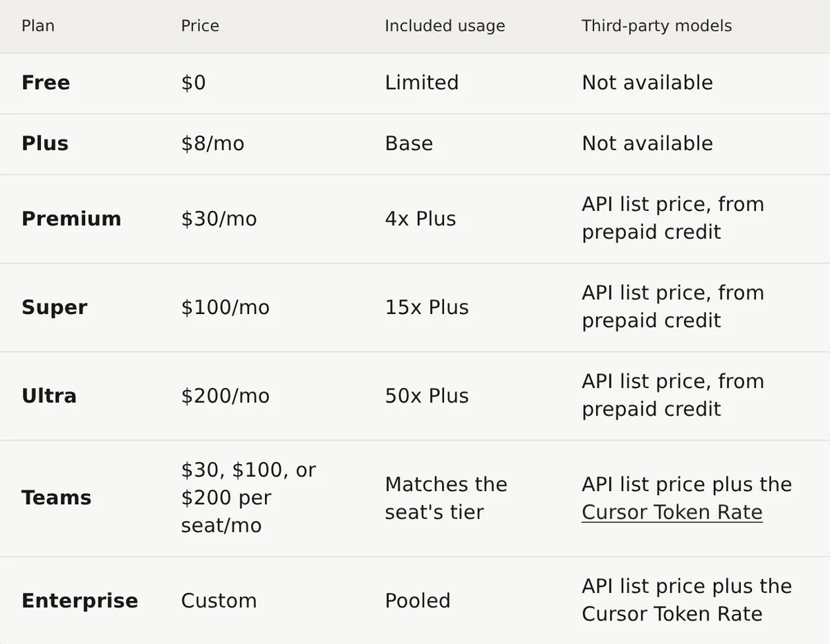Click the Ultra row's API list price text
Viewport: 830px width, 644px height.
pos(672,395)
